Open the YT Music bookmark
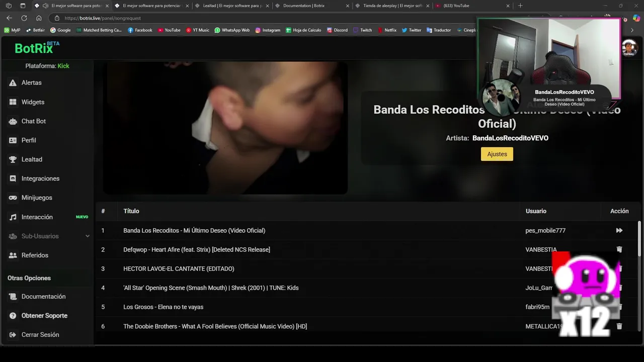644x362 pixels. [198, 30]
